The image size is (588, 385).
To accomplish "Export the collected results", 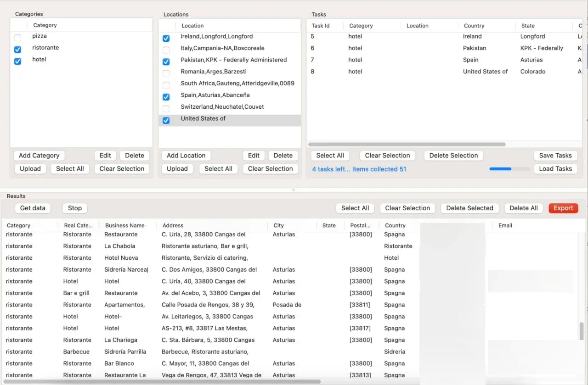I will coord(563,208).
